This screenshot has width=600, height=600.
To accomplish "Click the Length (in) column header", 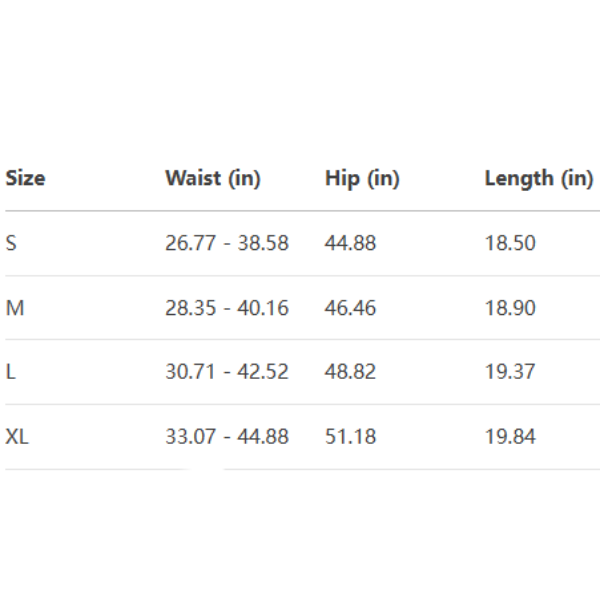I will click(x=538, y=179).
